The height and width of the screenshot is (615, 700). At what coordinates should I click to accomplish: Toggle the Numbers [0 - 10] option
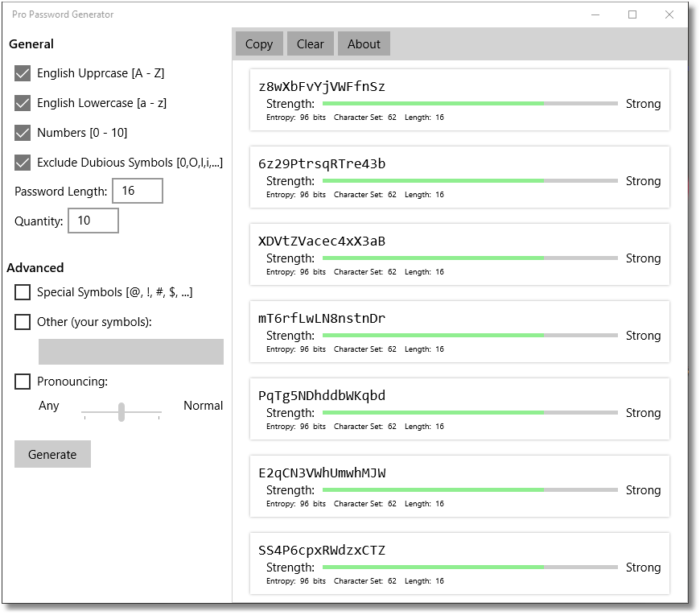click(23, 133)
